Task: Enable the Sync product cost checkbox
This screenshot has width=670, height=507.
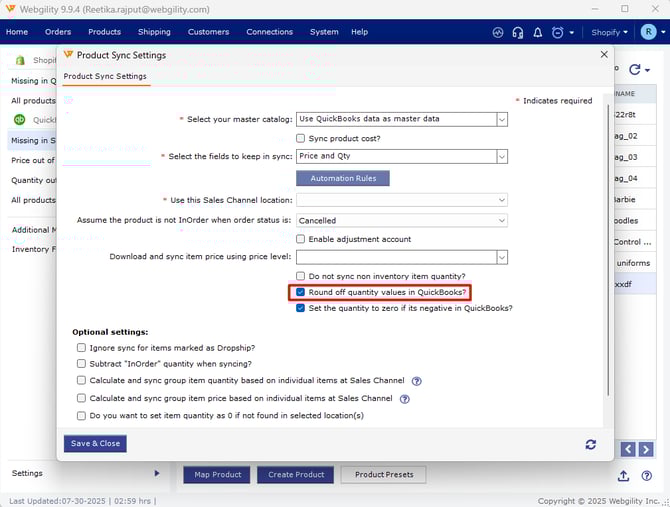Action: tap(301, 138)
